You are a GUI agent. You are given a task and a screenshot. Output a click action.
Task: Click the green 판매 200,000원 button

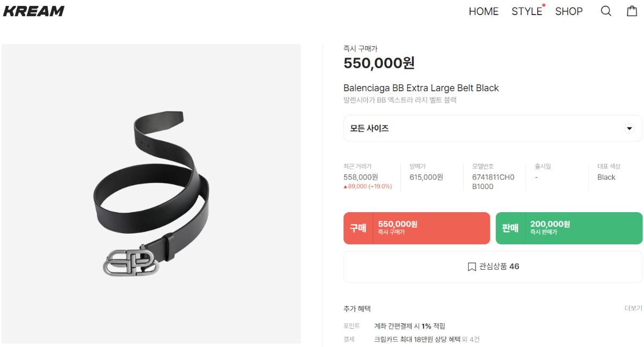(569, 228)
